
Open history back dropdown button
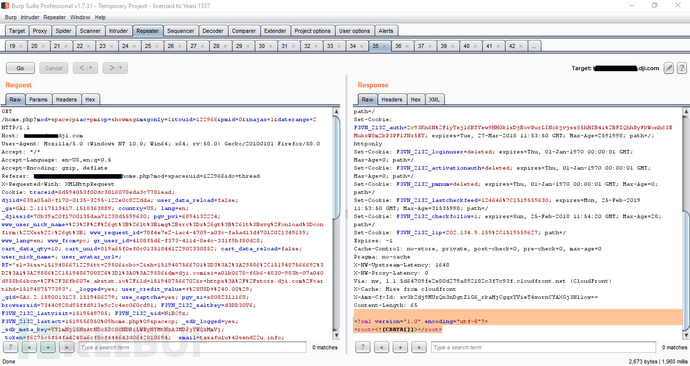[x=85, y=68]
